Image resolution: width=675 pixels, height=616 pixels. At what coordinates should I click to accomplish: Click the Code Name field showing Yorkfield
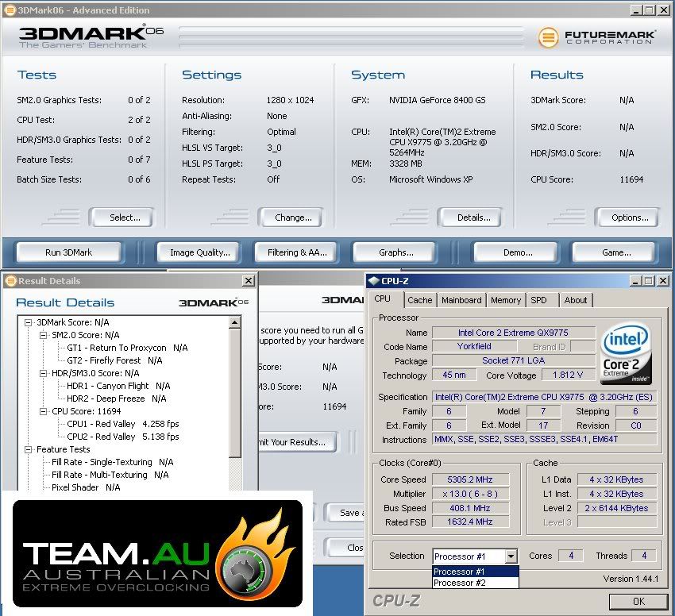(474, 347)
